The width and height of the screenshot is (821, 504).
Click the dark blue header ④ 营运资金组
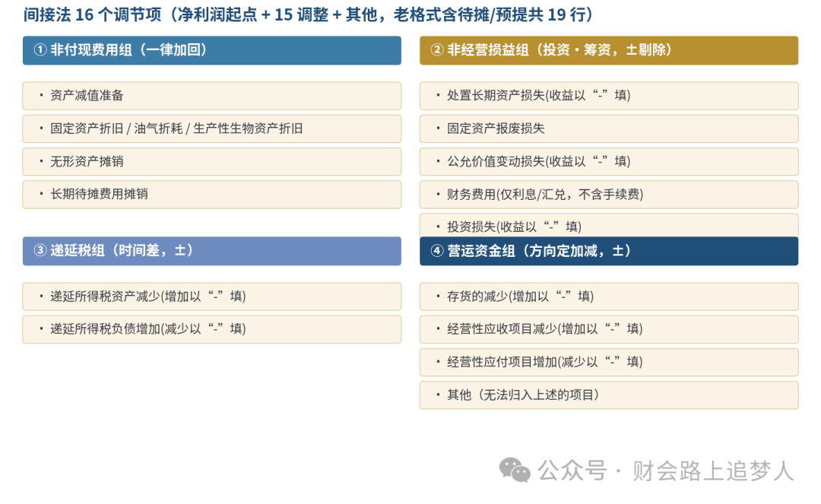pyautogui.click(x=609, y=251)
